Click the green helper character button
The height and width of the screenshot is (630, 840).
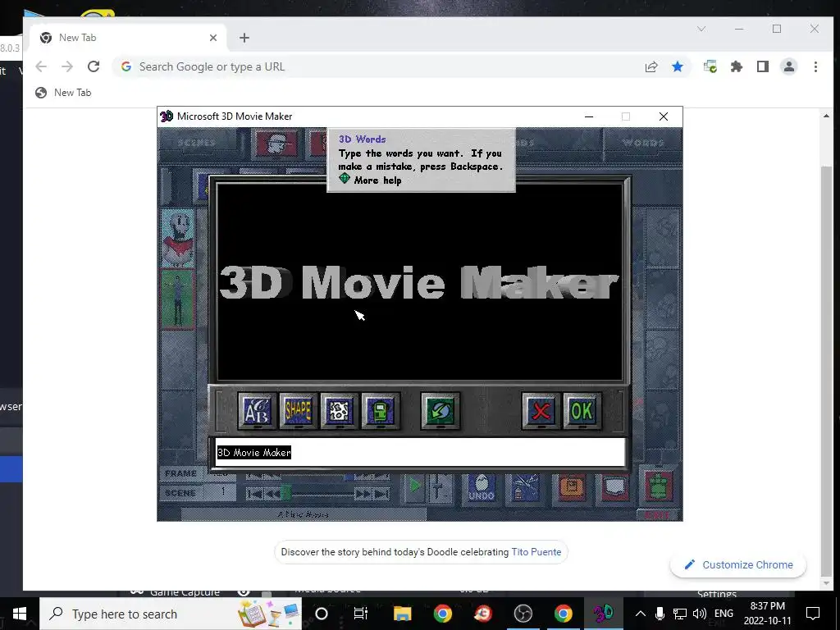coord(659,486)
